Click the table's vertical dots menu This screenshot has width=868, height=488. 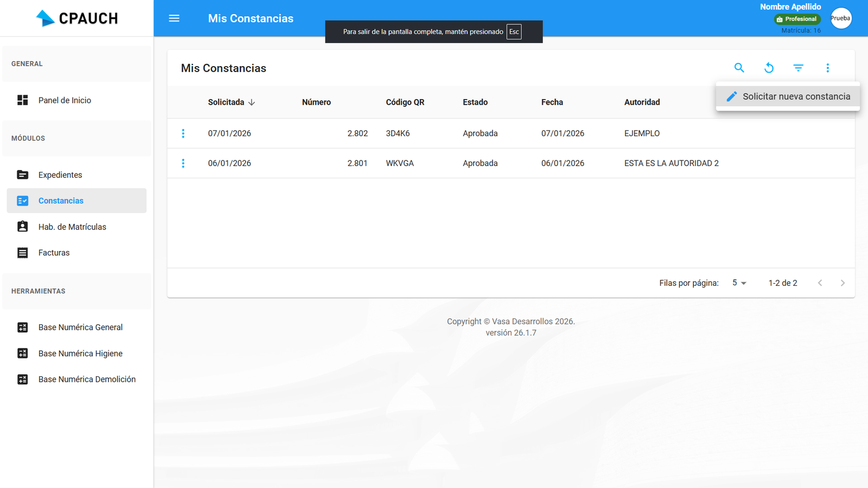[827, 68]
